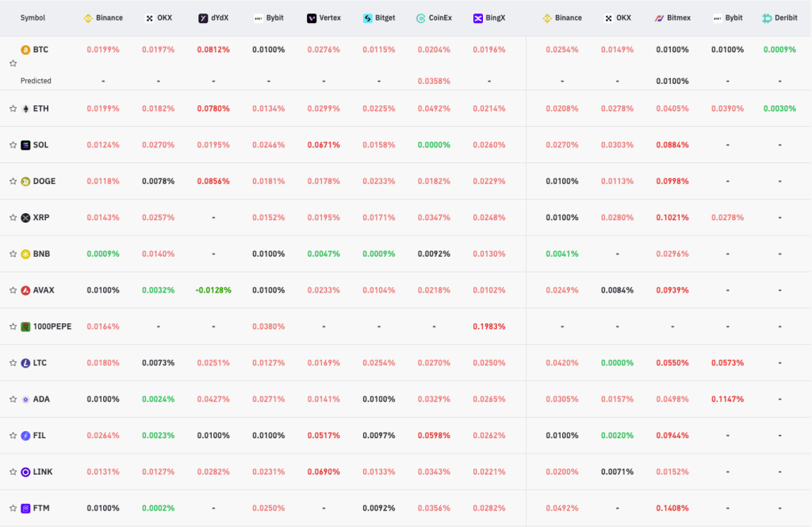This screenshot has height=527, width=812.
Task: Select LTC Bybit rate 0.0573%
Action: coord(728,363)
